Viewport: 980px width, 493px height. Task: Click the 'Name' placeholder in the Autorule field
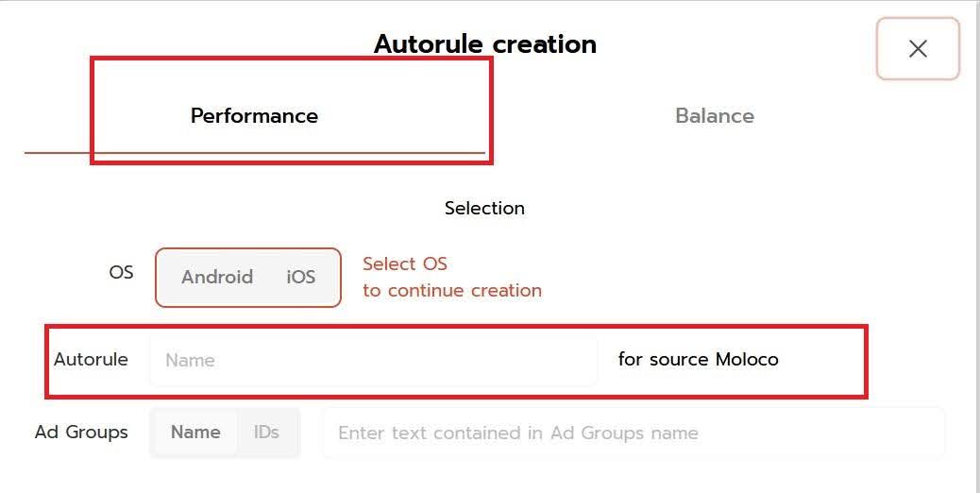(x=190, y=360)
